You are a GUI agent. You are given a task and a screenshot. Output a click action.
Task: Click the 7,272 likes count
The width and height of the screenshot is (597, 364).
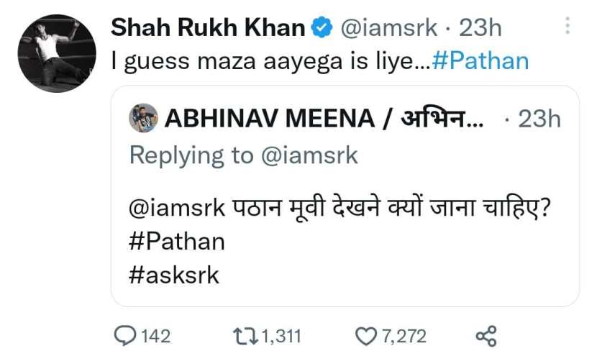coord(404,336)
